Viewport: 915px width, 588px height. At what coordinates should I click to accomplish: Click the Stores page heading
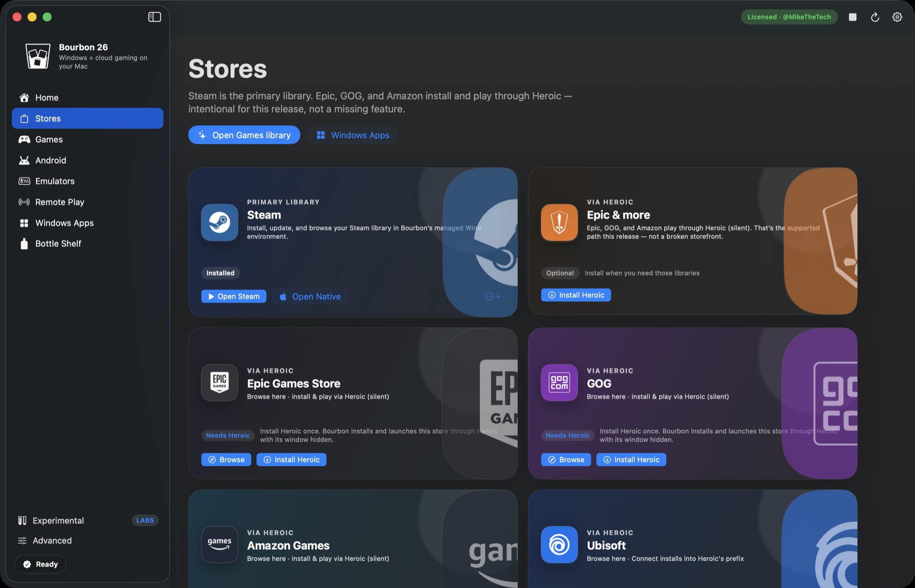point(227,69)
